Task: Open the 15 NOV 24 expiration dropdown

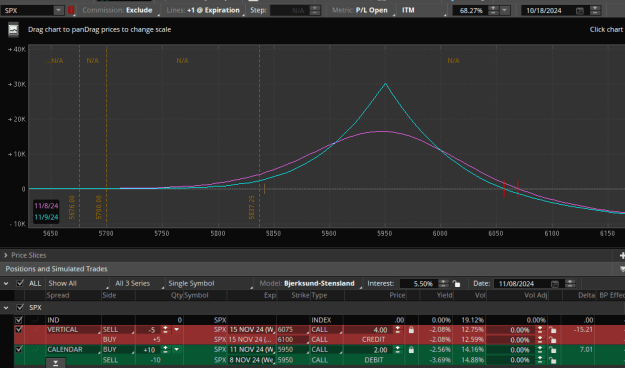Action: click(252, 330)
